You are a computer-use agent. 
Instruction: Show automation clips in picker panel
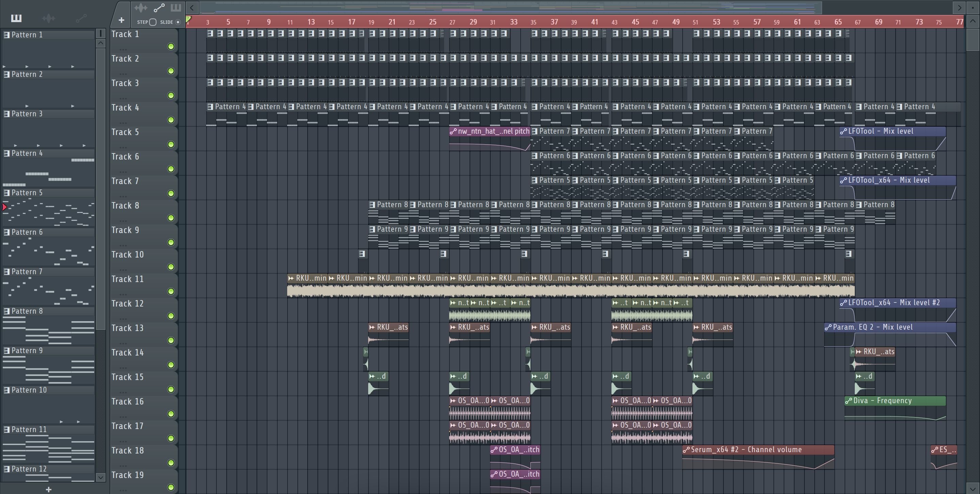81,18
